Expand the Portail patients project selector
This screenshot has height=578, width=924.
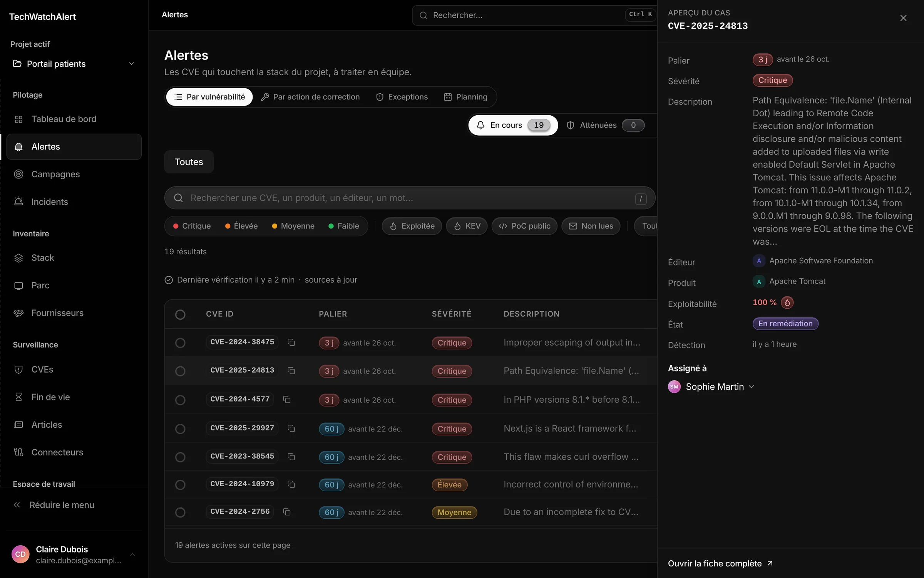click(74, 64)
